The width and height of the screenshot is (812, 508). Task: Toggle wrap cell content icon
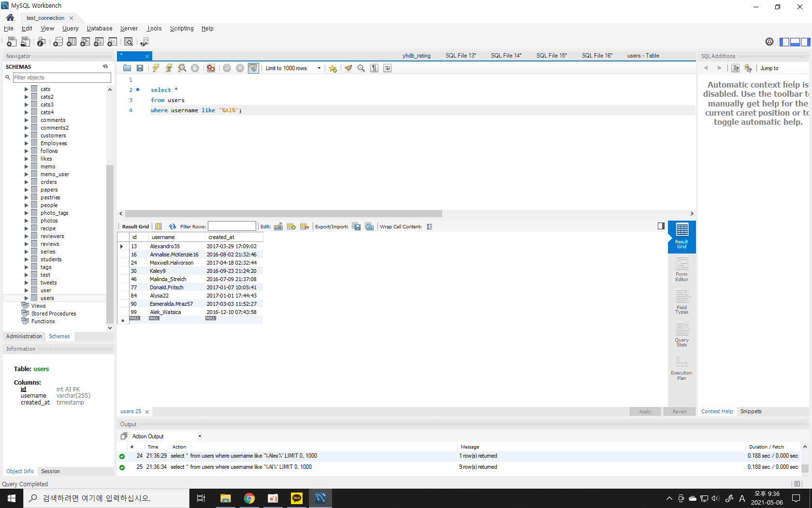coord(430,226)
